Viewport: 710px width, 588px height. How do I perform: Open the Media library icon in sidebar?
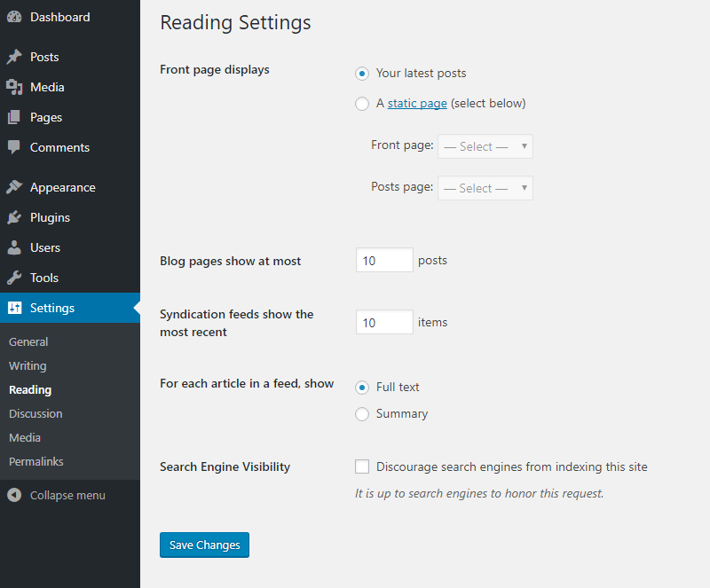pos(14,87)
